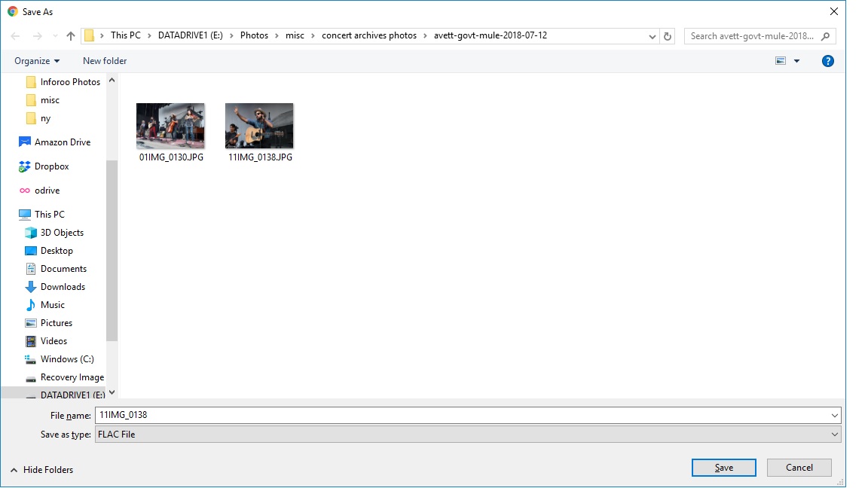Open the Organize dropdown menu
The width and height of the screenshot is (868, 488).
click(x=36, y=60)
